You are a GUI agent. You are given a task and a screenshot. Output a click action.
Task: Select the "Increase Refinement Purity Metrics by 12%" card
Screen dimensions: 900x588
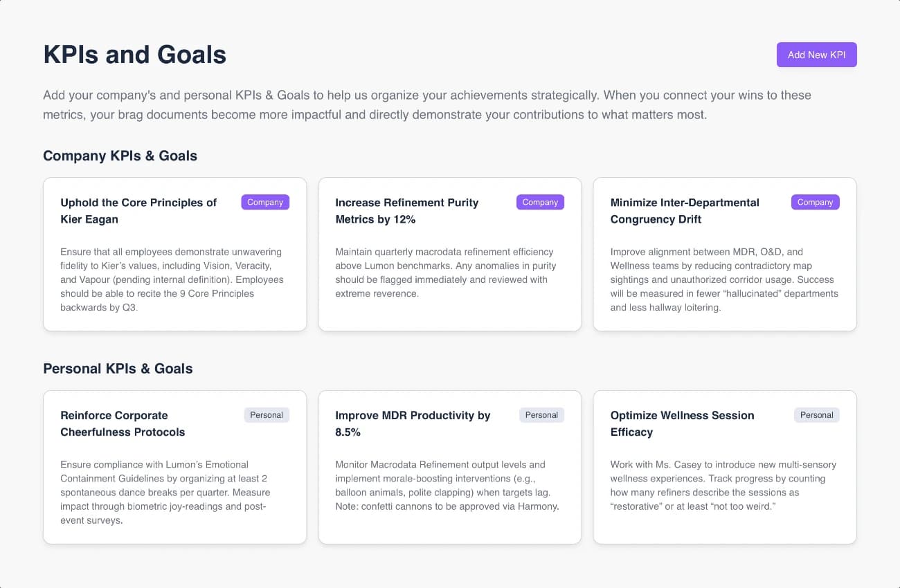450,255
